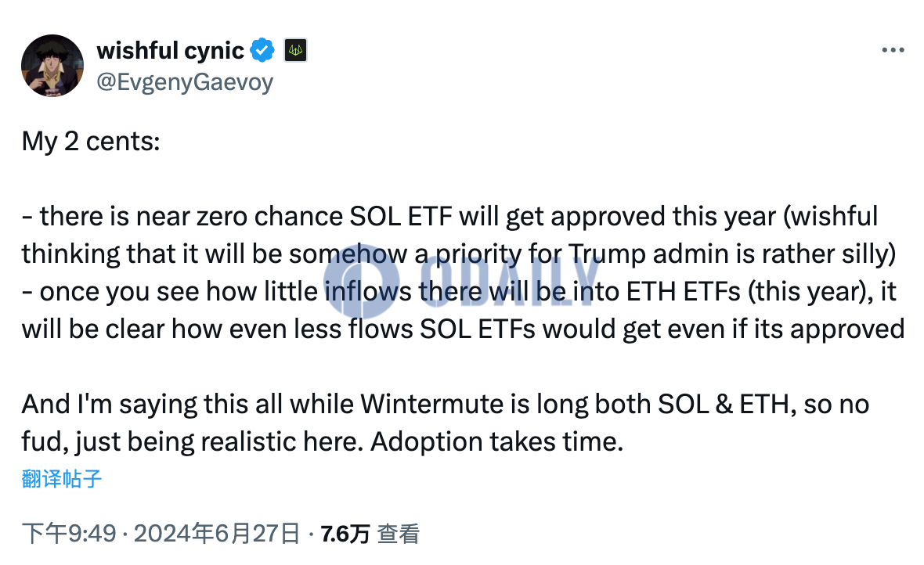Click the "Adoption takes time." closing line
The height and width of the screenshot is (565, 924).
pyautogui.click(x=496, y=442)
